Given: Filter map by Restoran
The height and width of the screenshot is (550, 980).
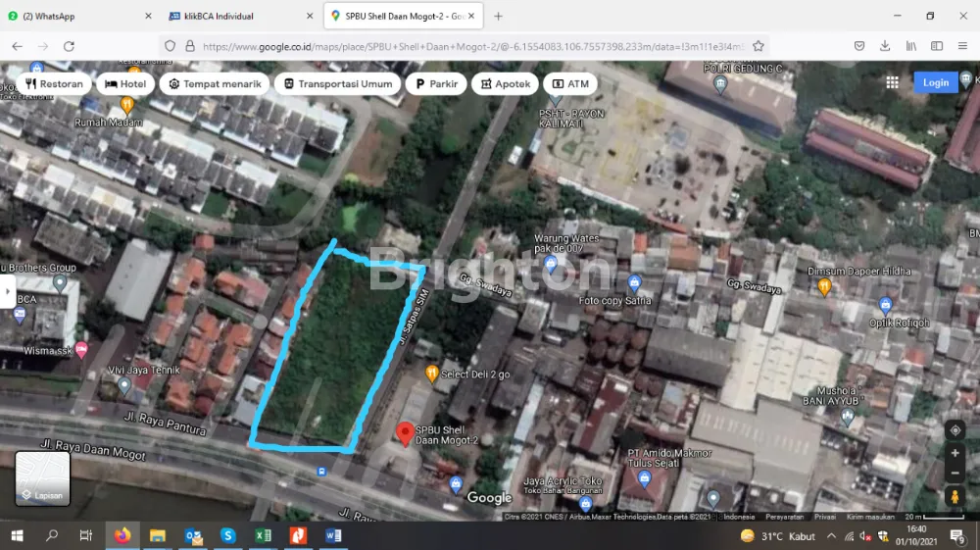Looking at the screenshot, I should [x=54, y=84].
